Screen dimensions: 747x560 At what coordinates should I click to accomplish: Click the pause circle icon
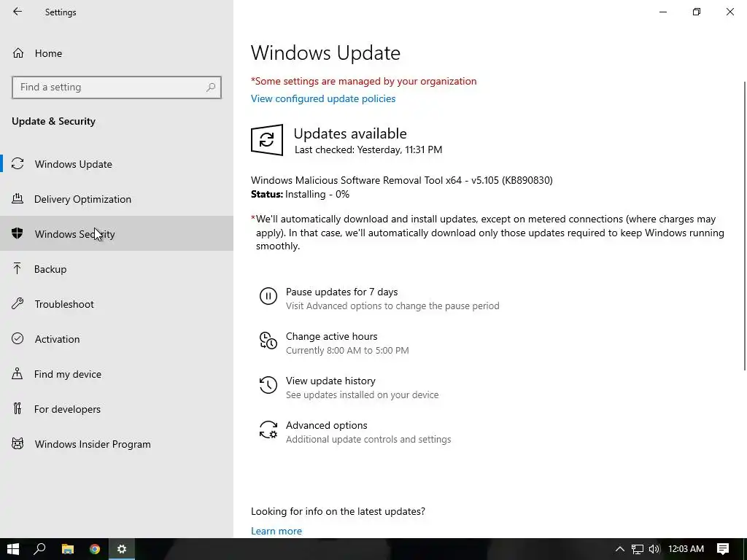(x=268, y=296)
